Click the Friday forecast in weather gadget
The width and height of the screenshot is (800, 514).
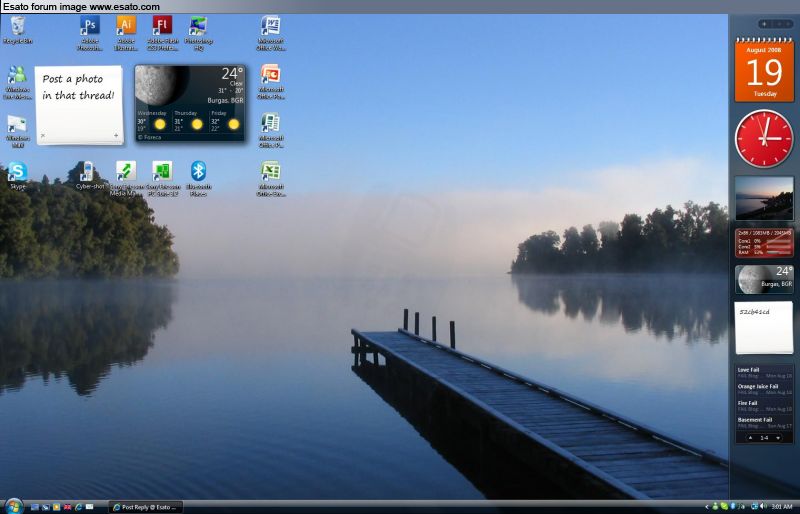tap(227, 121)
